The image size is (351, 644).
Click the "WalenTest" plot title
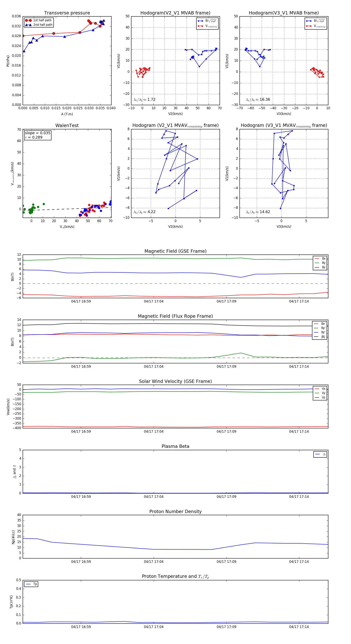tap(67, 125)
